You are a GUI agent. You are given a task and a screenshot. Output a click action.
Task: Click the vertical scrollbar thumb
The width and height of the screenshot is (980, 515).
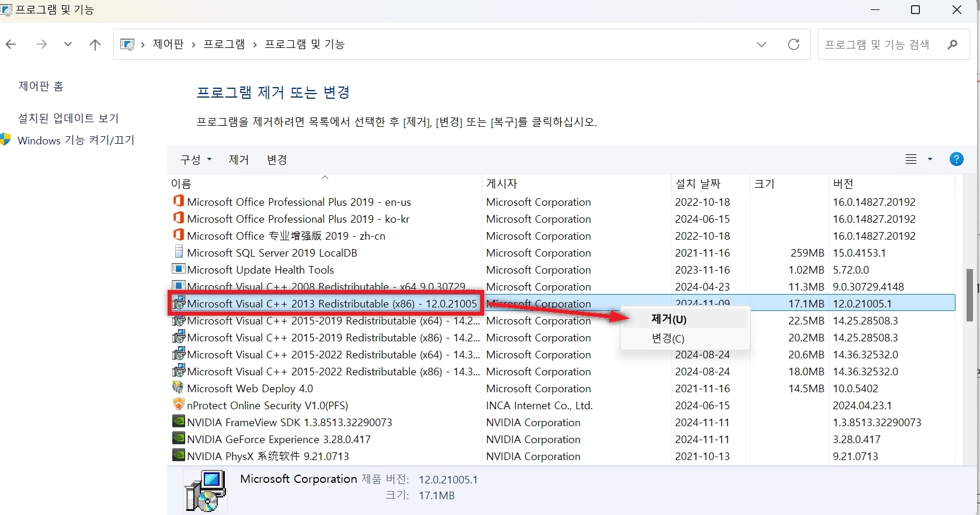(970, 295)
